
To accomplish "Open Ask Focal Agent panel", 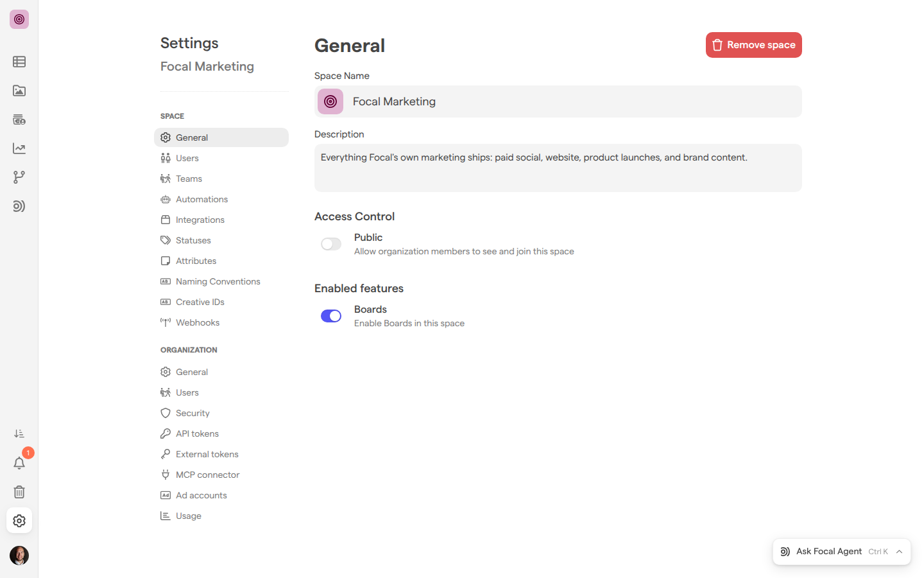I will 842,552.
